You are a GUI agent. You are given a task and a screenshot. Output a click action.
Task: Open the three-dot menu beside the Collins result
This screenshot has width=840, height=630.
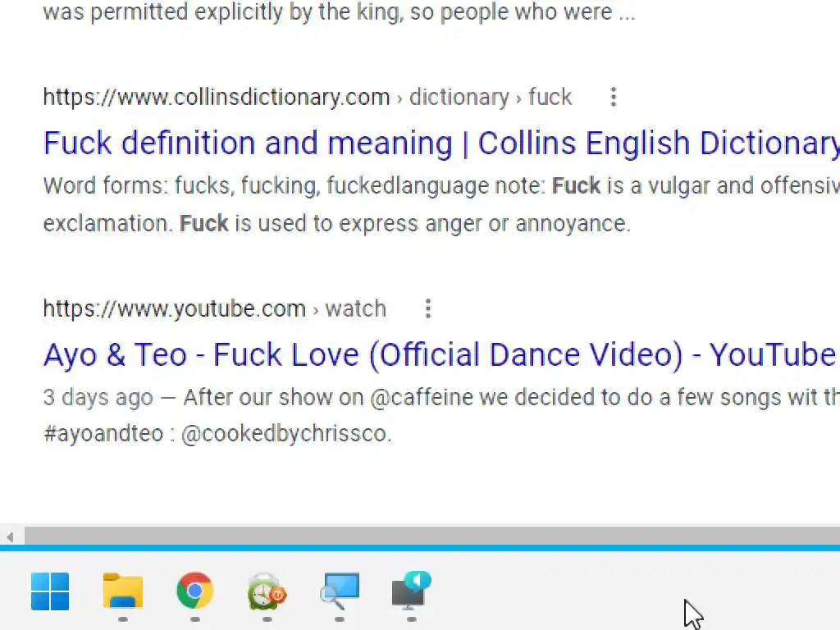pyautogui.click(x=614, y=97)
